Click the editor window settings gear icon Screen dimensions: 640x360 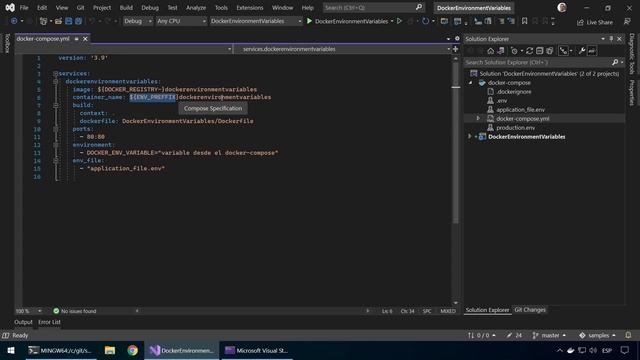pyautogui.click(x=457, y=38)
